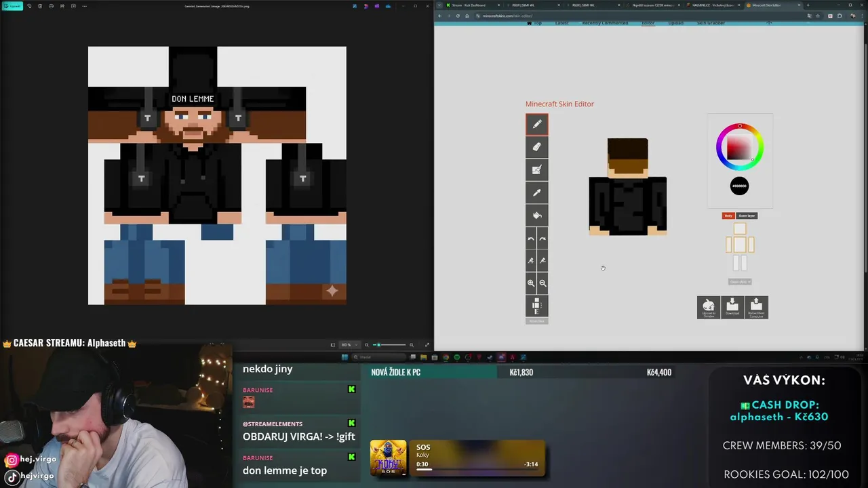This screenshot has width=868, height=488.
Task: Click the browser home icon
Action: (x=467, y=16)
